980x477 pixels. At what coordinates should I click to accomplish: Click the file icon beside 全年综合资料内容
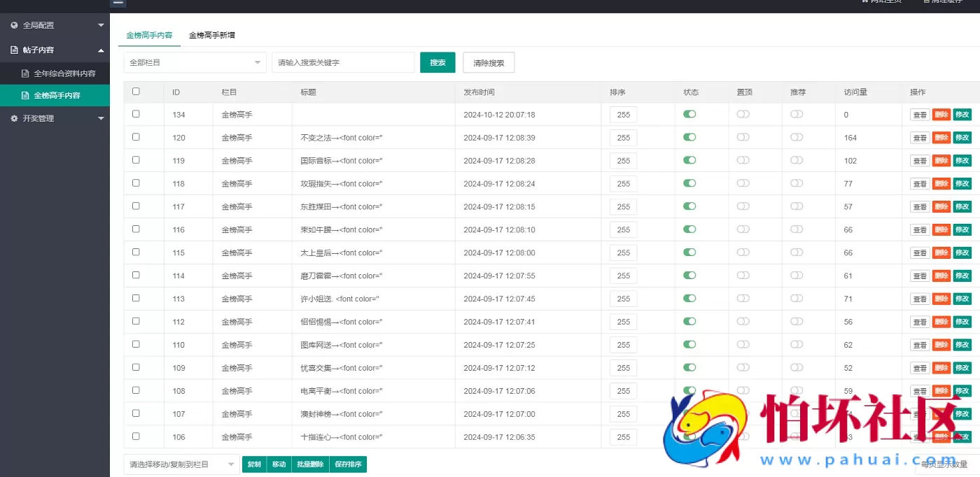point(26,73)
